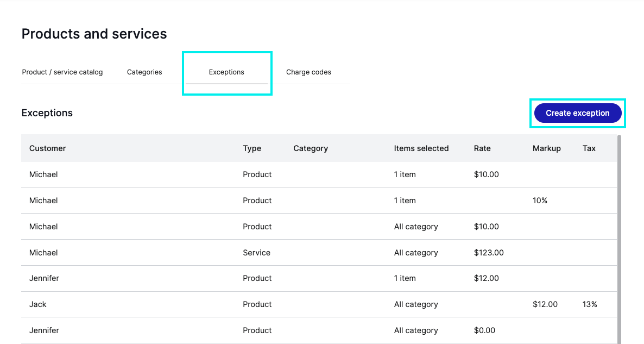This screenshot has height=344, width=644.
Task: Click the 10% markup value
Action: click(x=540, y=201)
